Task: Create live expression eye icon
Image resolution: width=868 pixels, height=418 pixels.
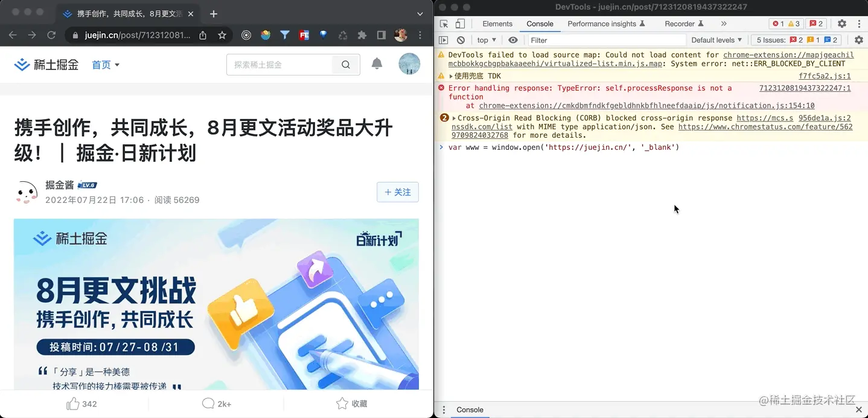Action: click(x=513, y=40)
